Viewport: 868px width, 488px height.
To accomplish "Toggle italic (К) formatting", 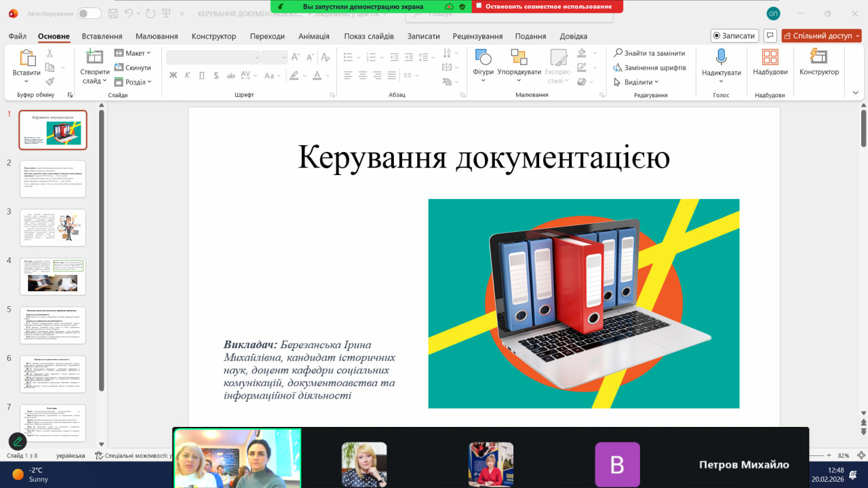I will click(188, 75).
